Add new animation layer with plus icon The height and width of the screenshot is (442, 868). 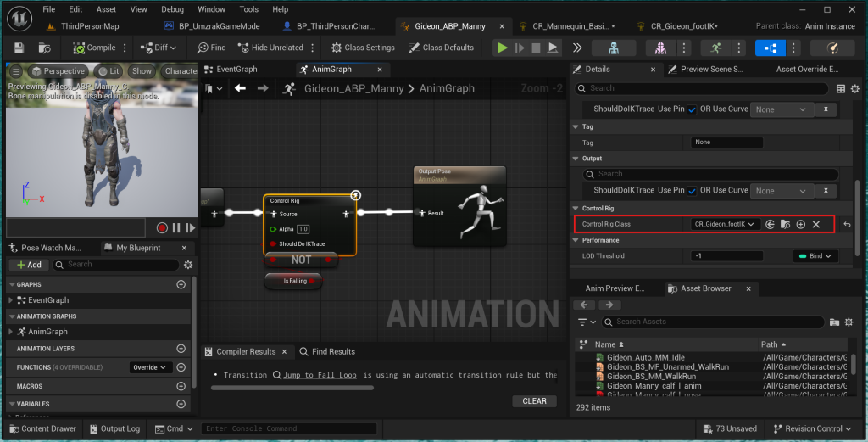(181, 349)
